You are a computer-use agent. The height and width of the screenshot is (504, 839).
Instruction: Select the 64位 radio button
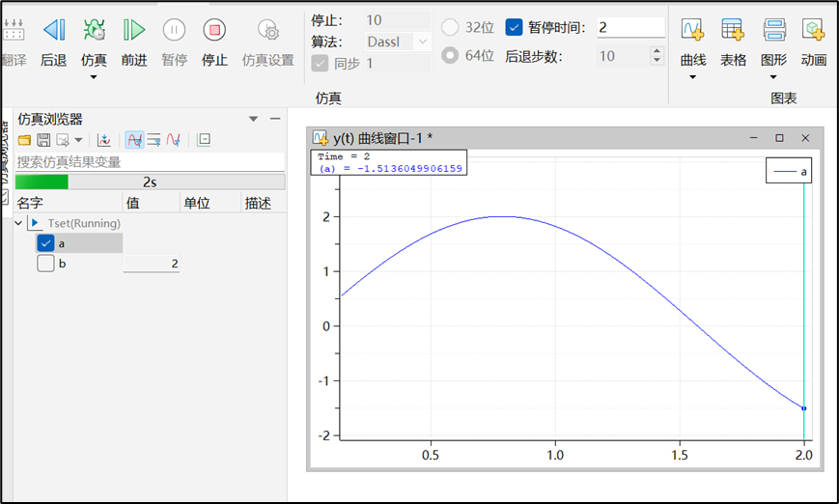click(x=450, y=55)
